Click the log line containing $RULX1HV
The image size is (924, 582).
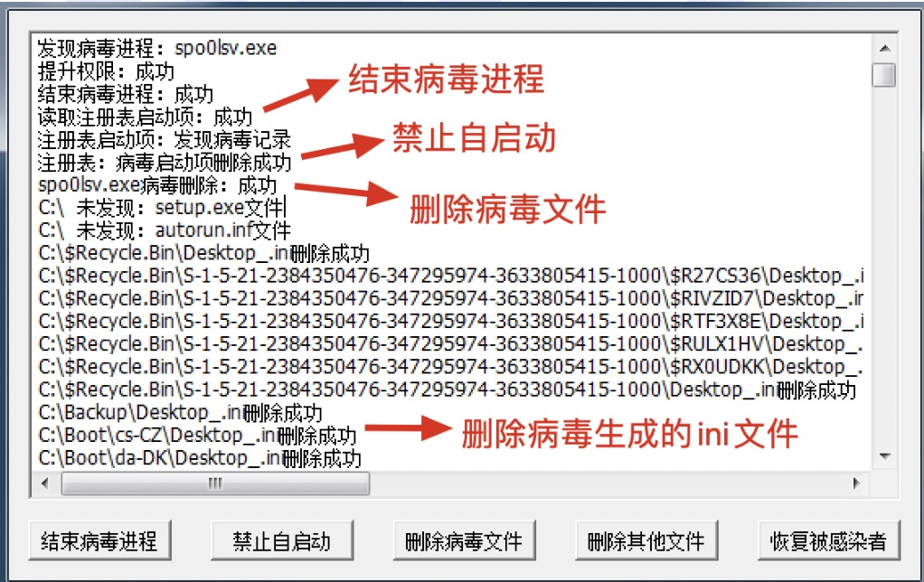tap(451, 344)
